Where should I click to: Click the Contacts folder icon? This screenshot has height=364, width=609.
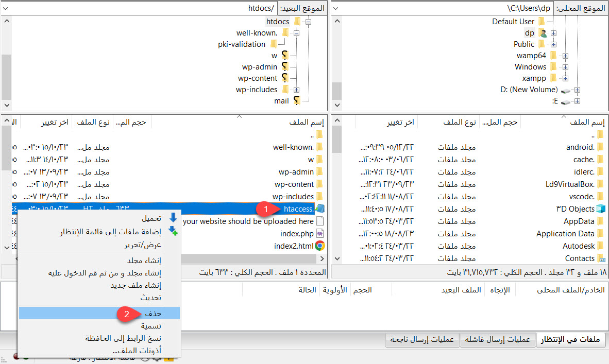point(601,258)
